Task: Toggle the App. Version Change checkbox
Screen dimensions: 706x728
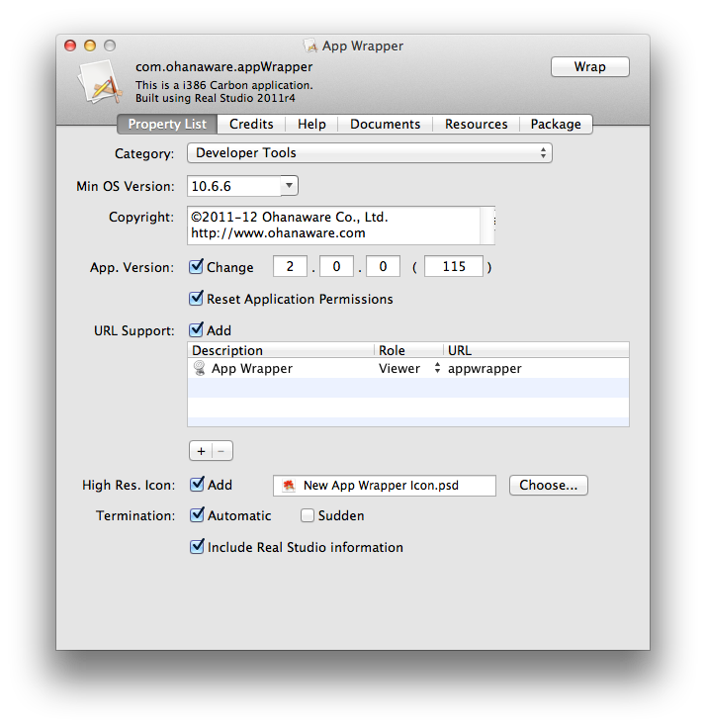Action: [x=196, y=267]
